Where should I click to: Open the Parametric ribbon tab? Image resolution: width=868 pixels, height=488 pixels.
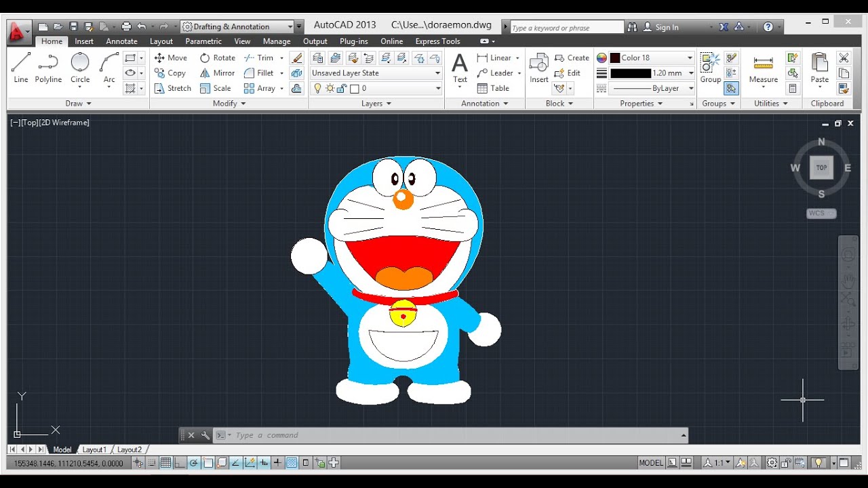coord(203,41)
